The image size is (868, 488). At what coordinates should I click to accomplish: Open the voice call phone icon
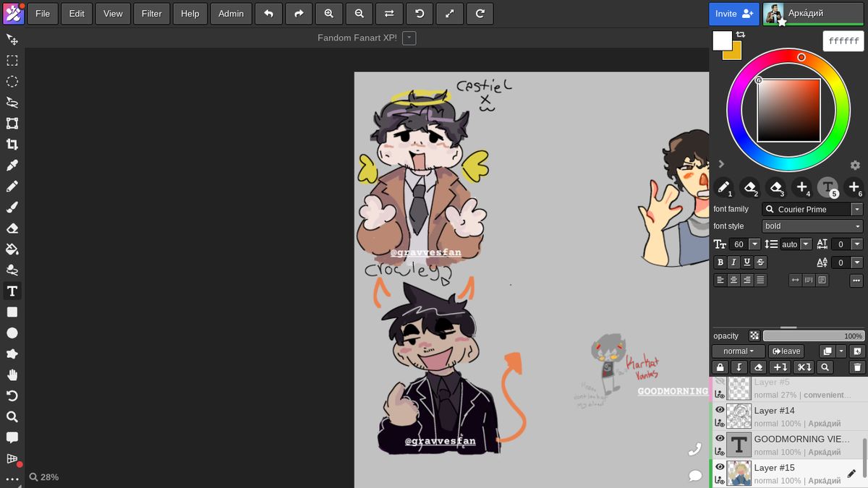point(695,450)
